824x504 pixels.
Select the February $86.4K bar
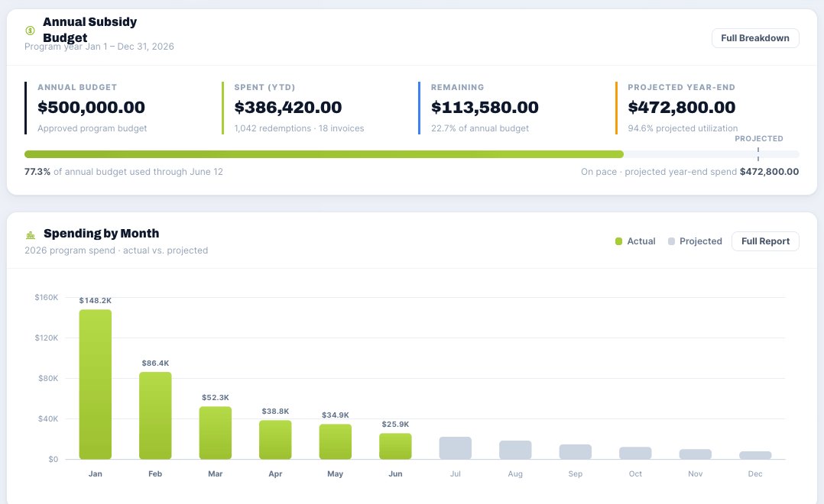point(155,415)
